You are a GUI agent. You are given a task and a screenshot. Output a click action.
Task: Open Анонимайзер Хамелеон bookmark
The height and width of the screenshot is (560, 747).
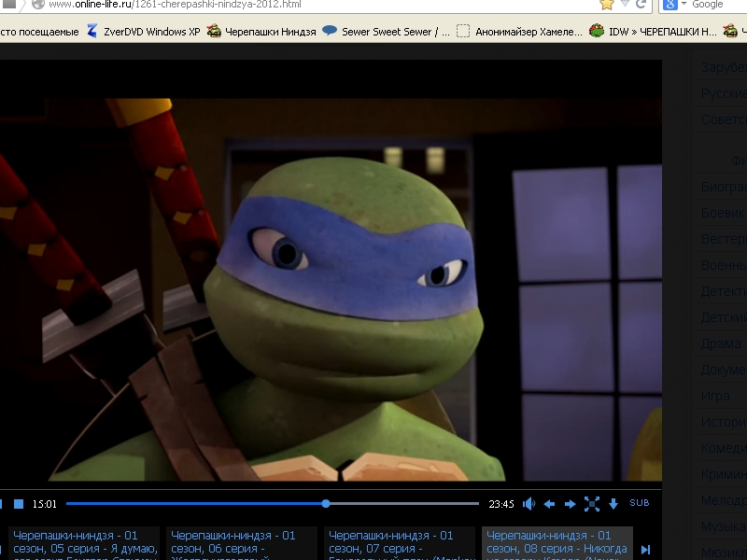pos(519,32)
